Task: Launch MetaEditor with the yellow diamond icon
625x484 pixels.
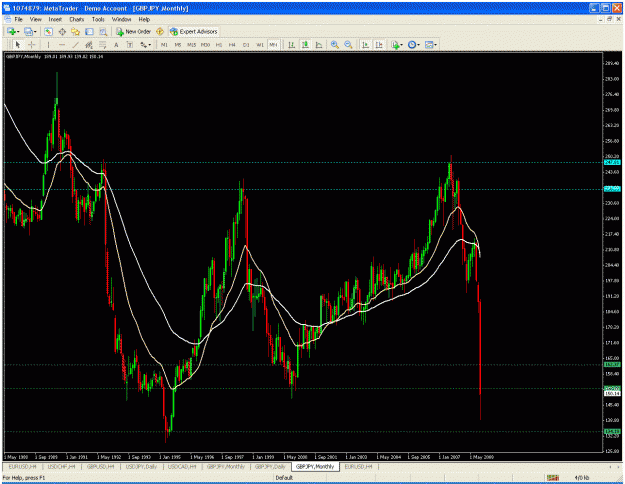Action: (160, 31)
